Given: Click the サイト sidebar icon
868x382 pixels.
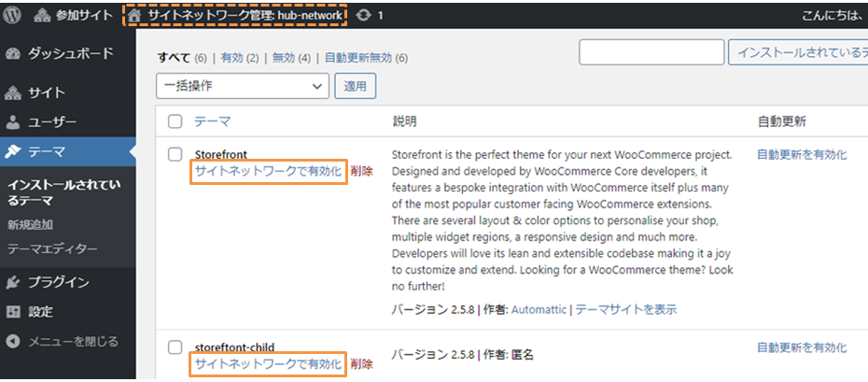Looking at the screenshot, I should point(13,92).
